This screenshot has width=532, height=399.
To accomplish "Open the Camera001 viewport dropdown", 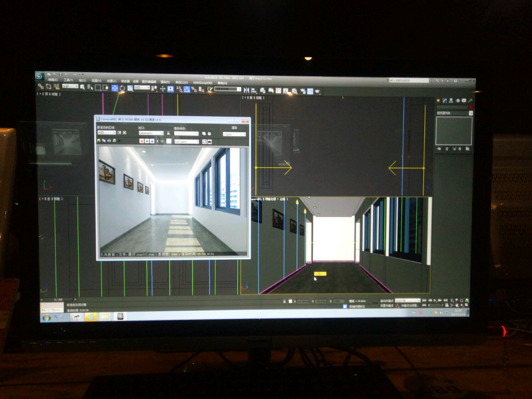I will point(151,133).
